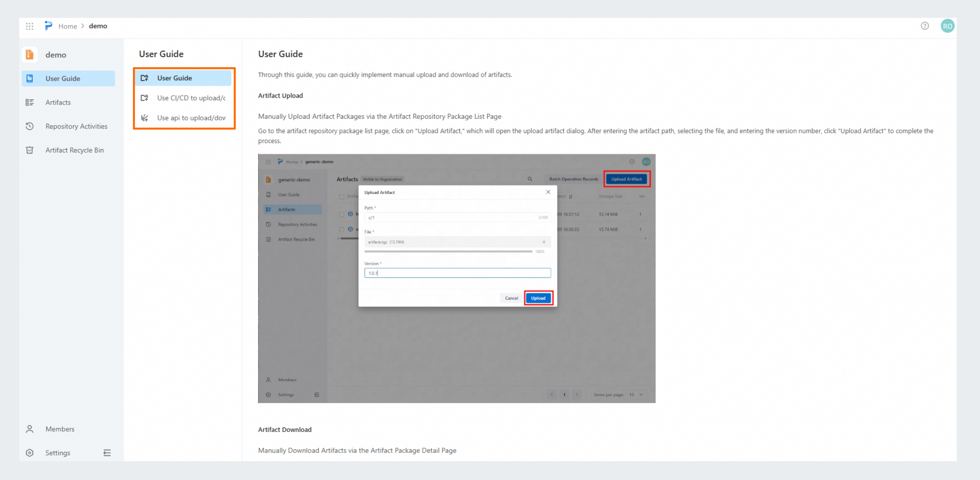Click the upload dialog tutorial screenshot

(456, 278)
